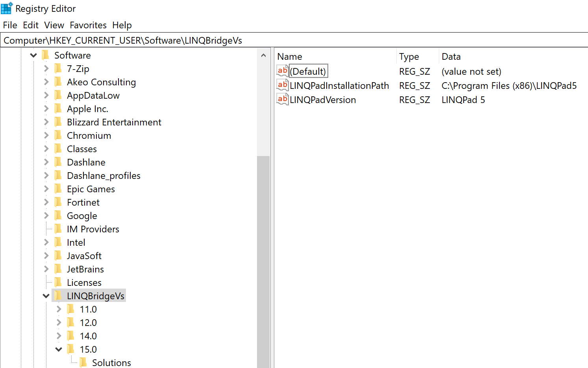Open the Edit menu

31,25
